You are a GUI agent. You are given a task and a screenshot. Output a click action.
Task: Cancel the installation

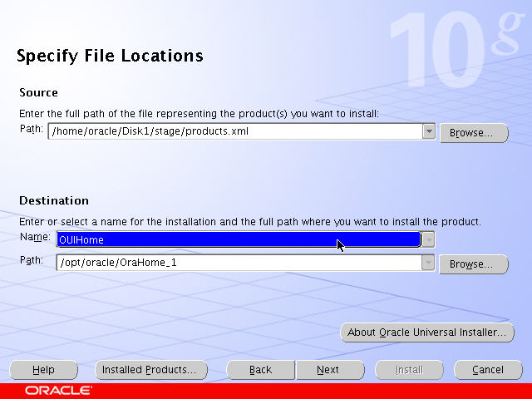coord(488,370)
